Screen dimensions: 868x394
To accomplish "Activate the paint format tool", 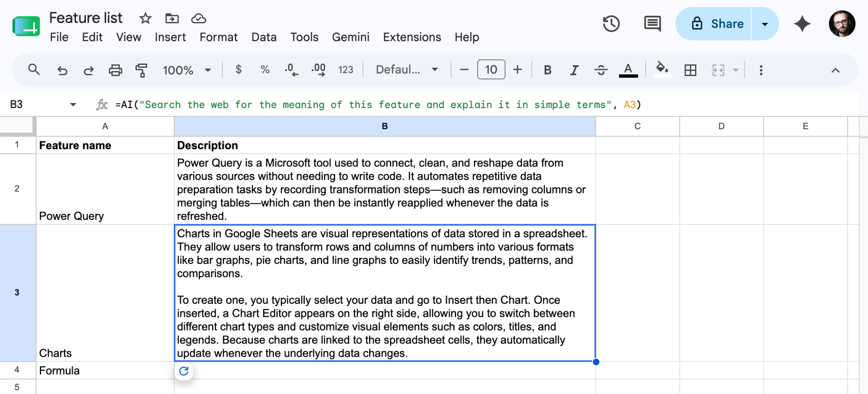I will click(142, 70).
